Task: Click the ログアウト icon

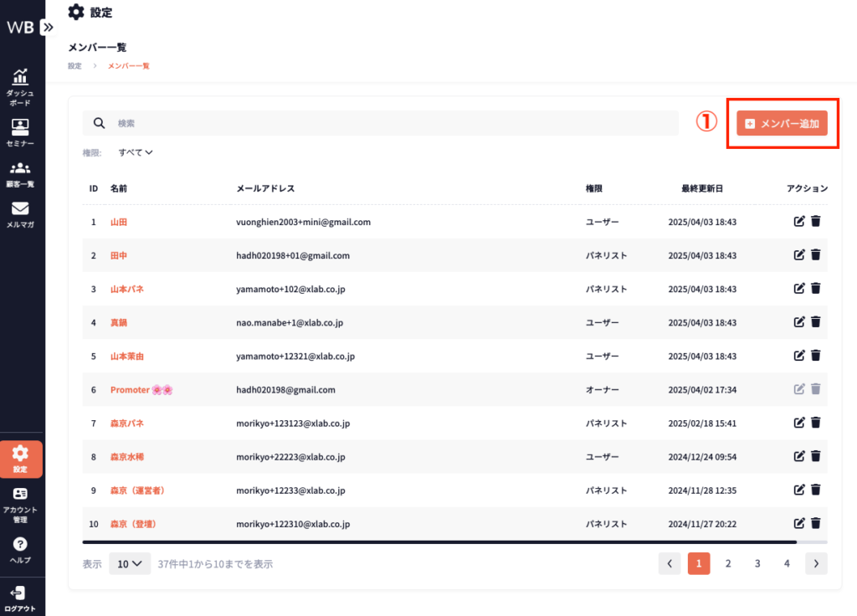Action: (20, 593)
